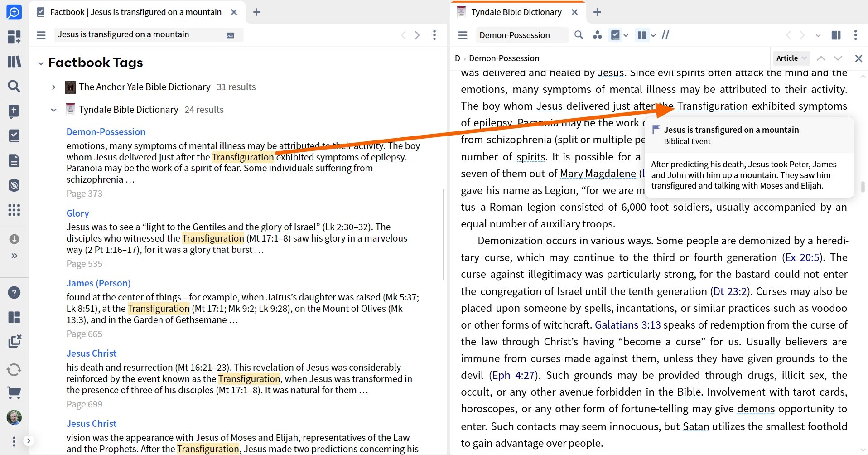Expand The Anchor Yale Bible Dictionary results
868x455 pixels.
(53, 87)
